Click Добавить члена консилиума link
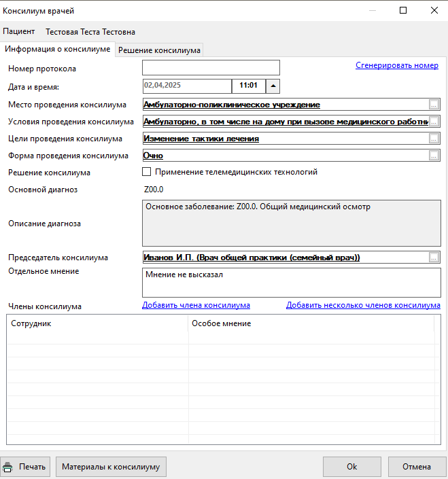The height and width of the screenshot is (479, 448). (196, 305)
